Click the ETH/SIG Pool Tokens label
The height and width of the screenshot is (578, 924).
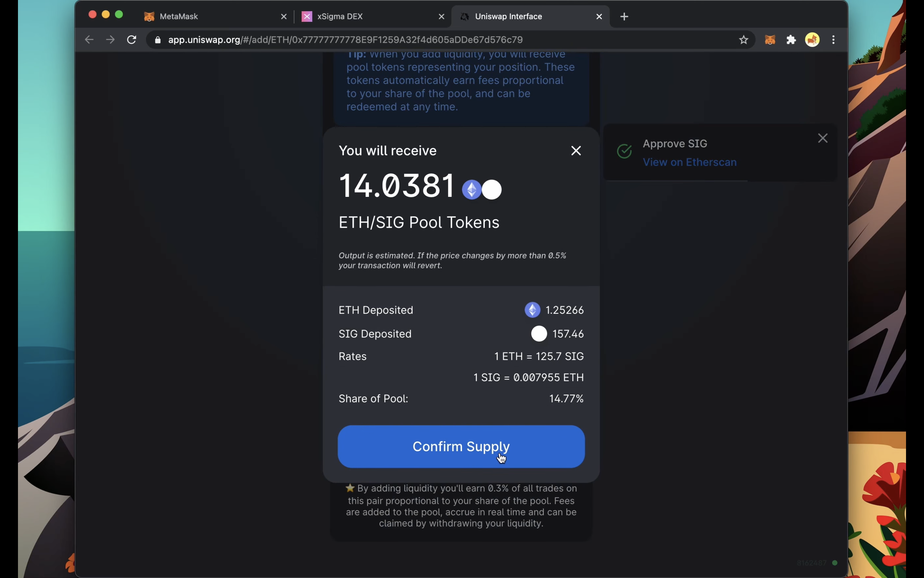pyautogui.click(x=419, y=223)
